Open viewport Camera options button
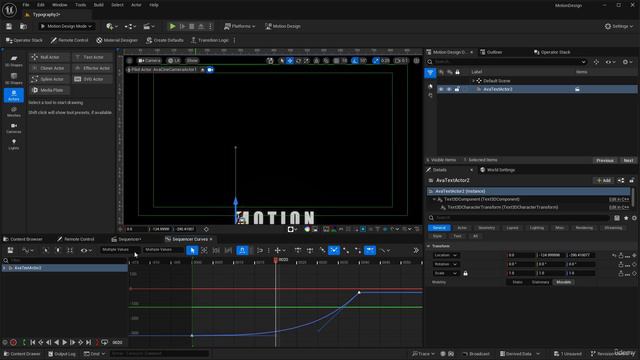The width and height of the screenshot is (640, 360). [x=149, y=60]
